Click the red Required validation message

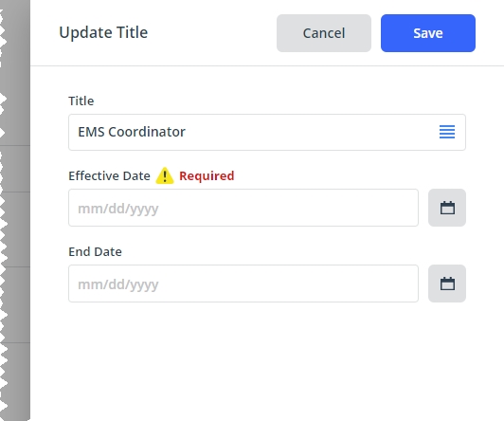[207, 176]
